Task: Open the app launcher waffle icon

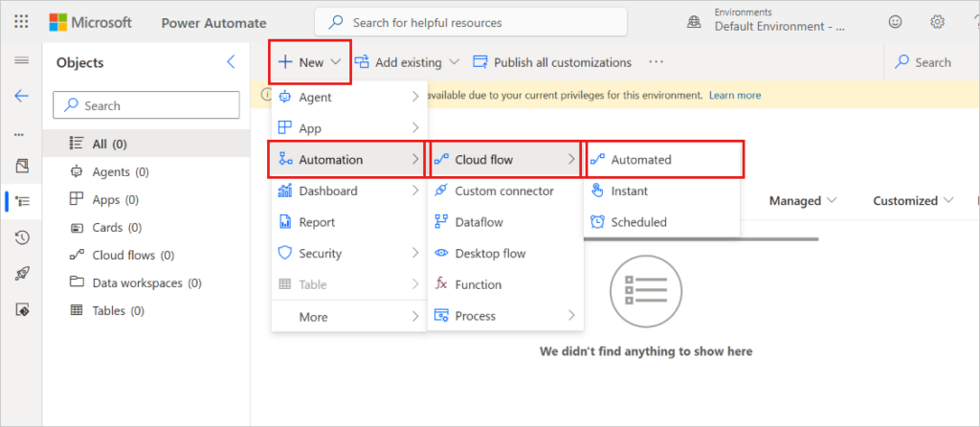Action: pos(21,22)
